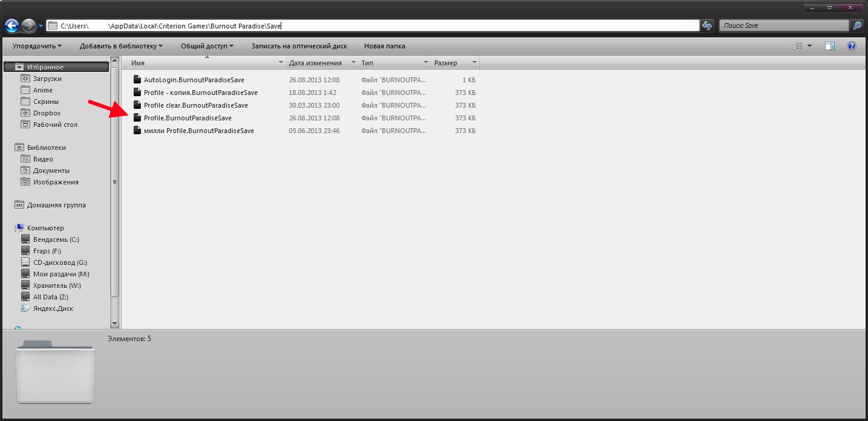Create a folder with Новая папка
The image size is (868, 421).
point(384,46)
